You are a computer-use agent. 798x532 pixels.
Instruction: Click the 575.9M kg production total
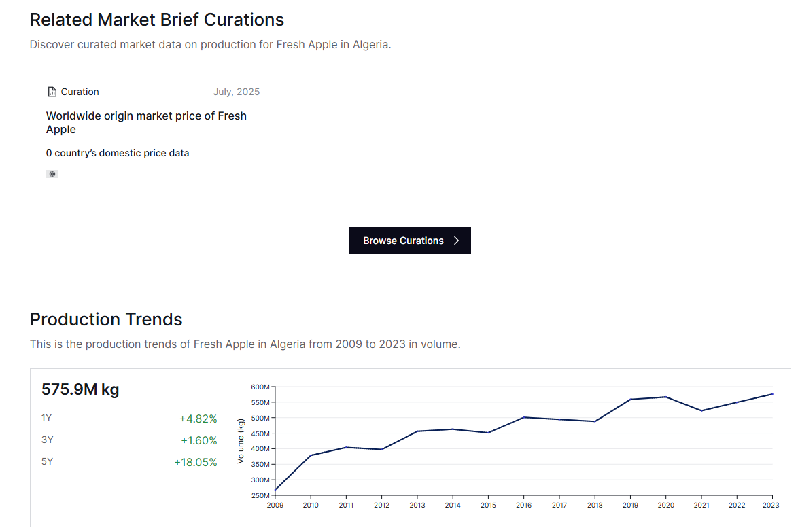pyautogui.click(x=80, y=389)
